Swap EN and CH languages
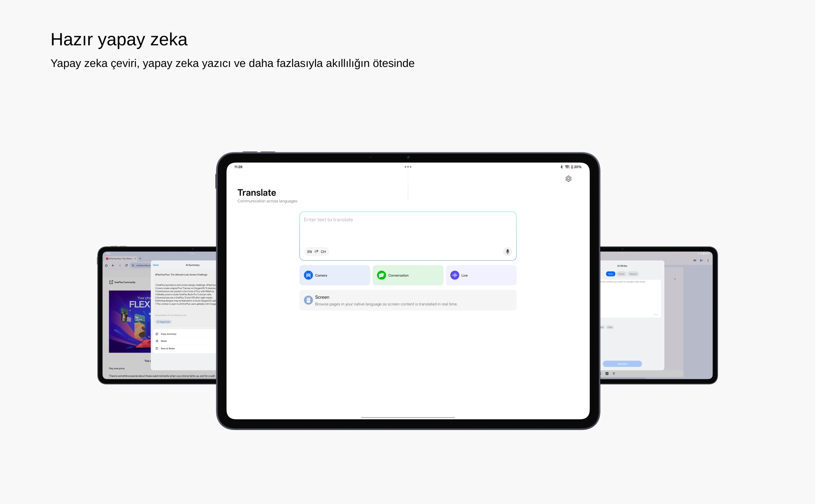 tap(316, 252)
